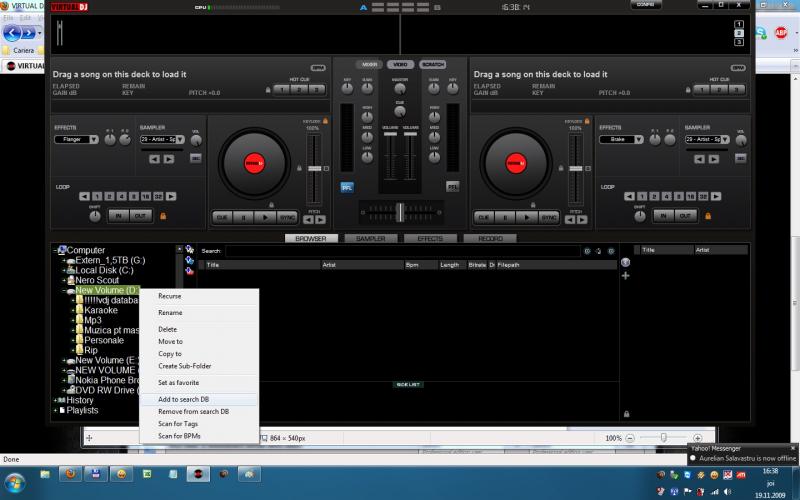Toggle left channel PFL headphone monitor
This screenshot has width=800, height=500.
tap(347, 186)
